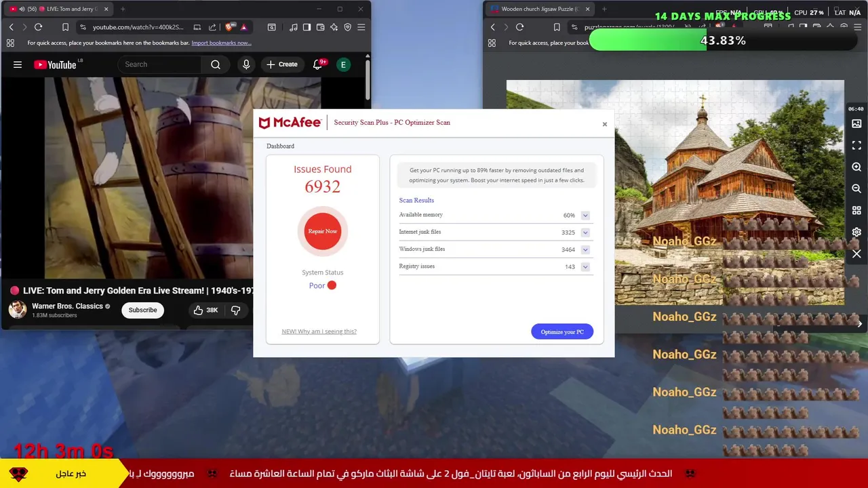Click the youtube.com address bar
Viewport: 868px width, 488px height.
pos(138,27)
